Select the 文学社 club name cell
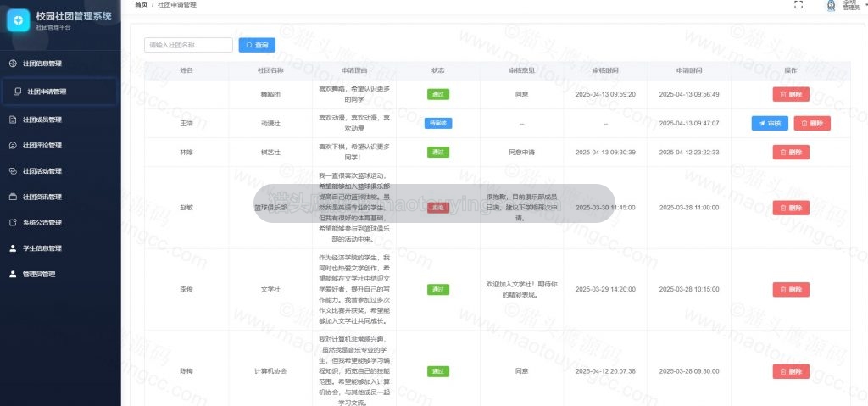The width and height of the screenshot is (868, 406). pyautogui.click(x=270, y=290)
